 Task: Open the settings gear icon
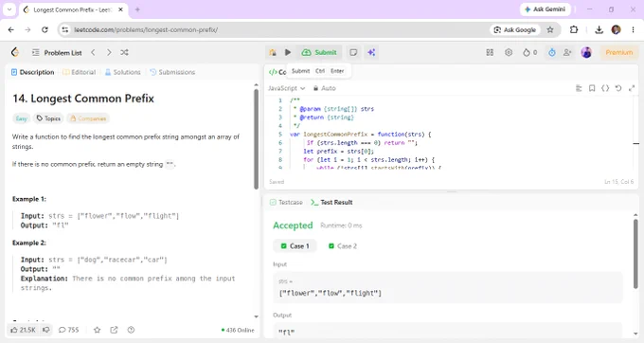tap(509, 52)
